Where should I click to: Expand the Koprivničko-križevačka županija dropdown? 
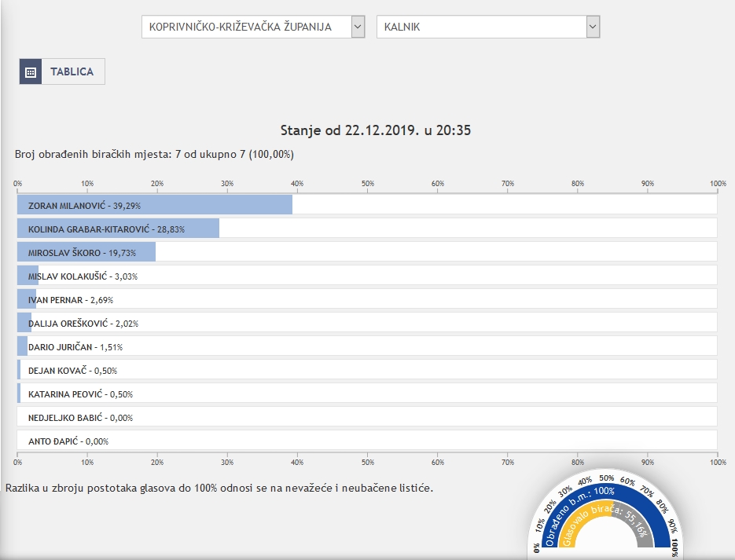tap(245, 27)
